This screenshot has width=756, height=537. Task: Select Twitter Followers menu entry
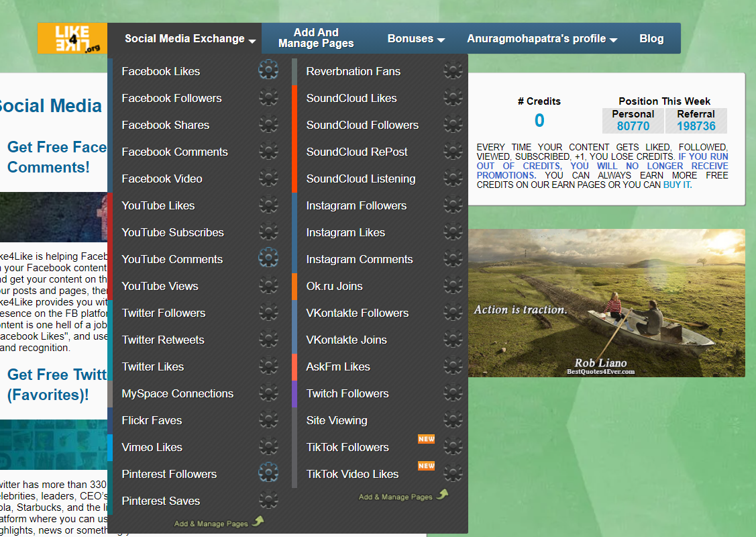click(x=164, y=313)
